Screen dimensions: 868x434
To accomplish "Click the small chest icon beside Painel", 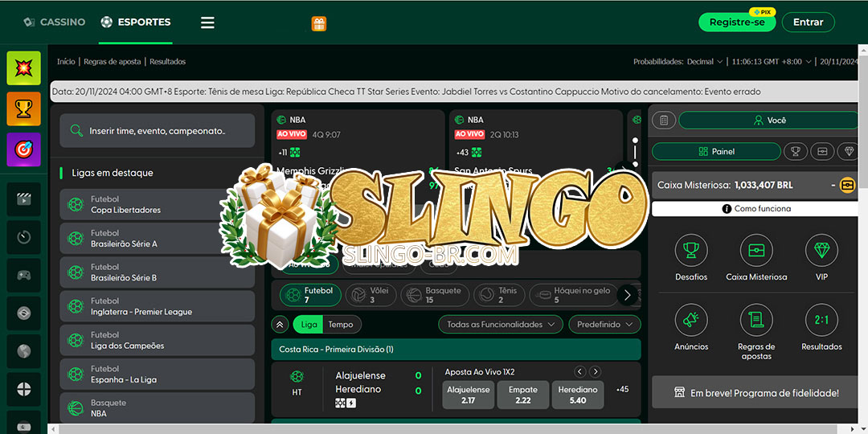I will click(823, 151).
